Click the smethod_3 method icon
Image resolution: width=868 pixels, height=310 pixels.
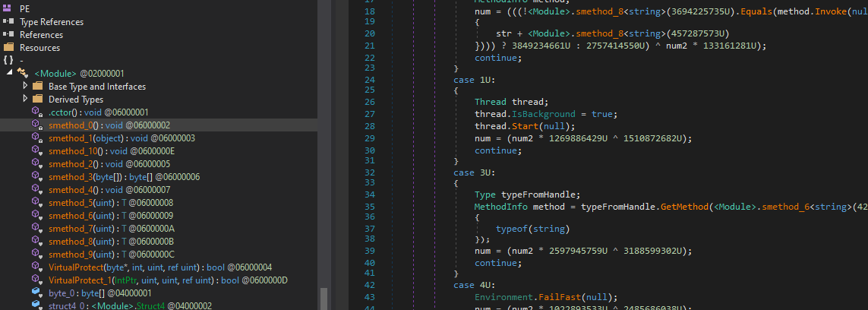pos(36,177)
